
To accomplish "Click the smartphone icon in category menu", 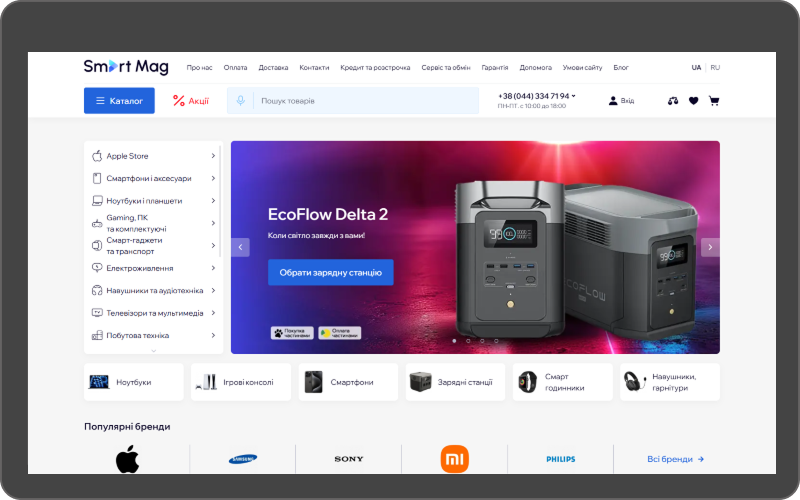I will 97,178.
